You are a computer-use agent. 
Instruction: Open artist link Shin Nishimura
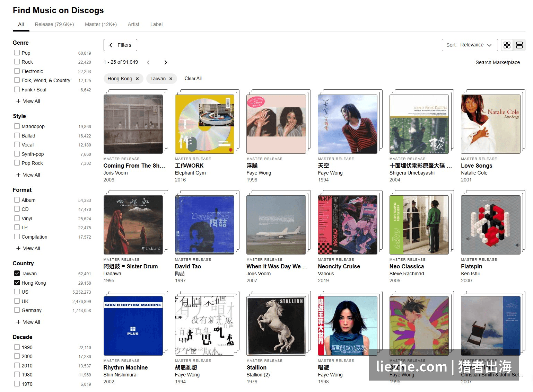pos(120,375)
